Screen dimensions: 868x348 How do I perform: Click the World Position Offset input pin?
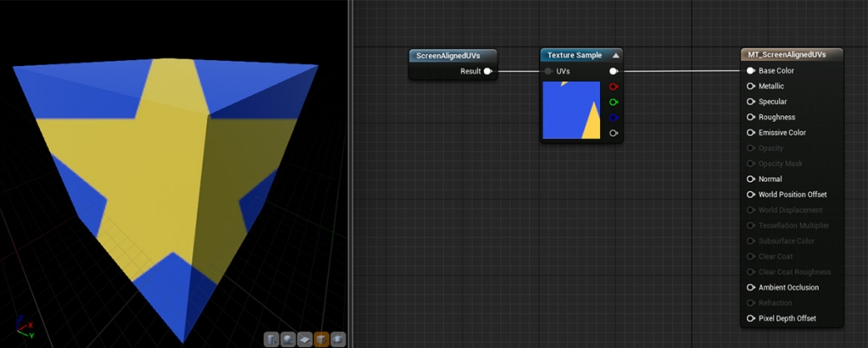[x=751, y=195]
